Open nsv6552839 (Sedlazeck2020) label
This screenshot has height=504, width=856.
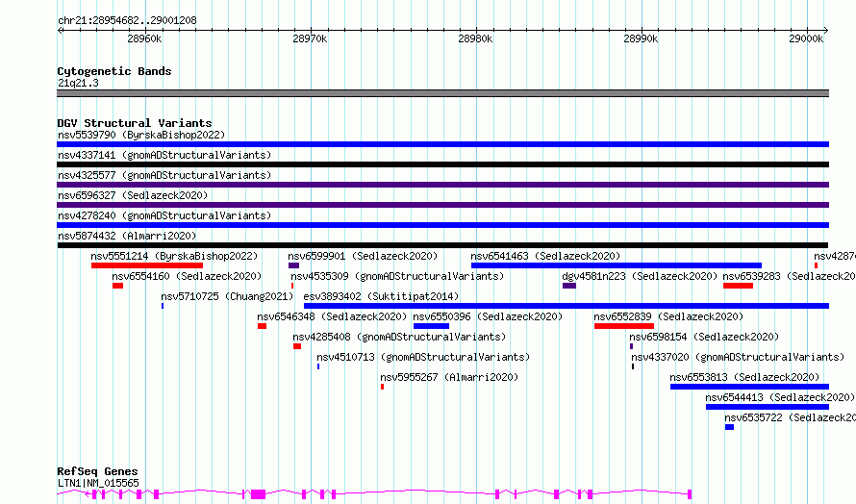pyautogui.click(x=668, y=316)
